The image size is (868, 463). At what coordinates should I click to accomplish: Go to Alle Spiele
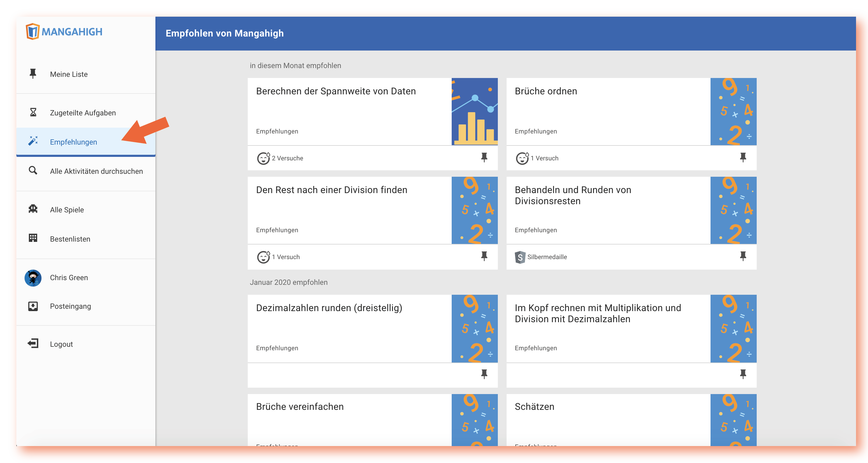[x=86, y=210]
